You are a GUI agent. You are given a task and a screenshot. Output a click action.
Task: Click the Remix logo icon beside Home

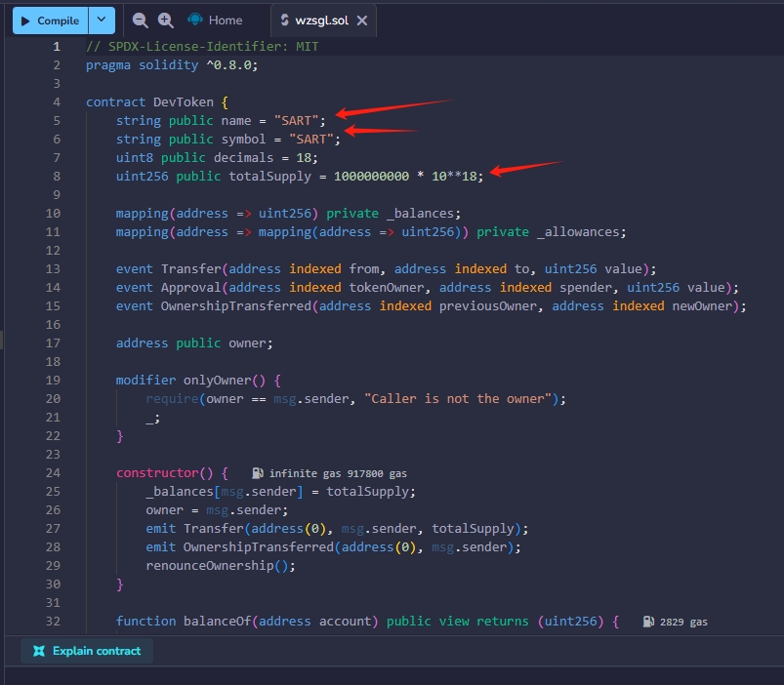point(195,20)
